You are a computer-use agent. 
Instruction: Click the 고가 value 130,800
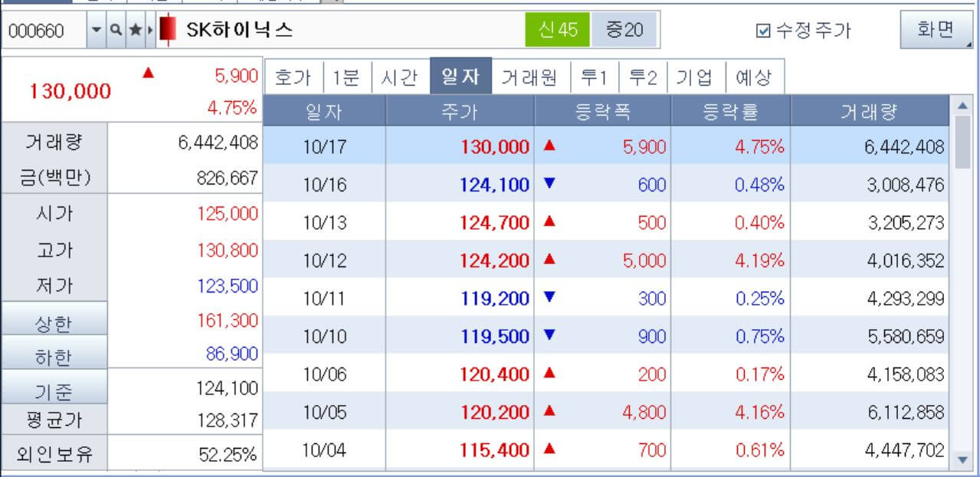point(228,250)
